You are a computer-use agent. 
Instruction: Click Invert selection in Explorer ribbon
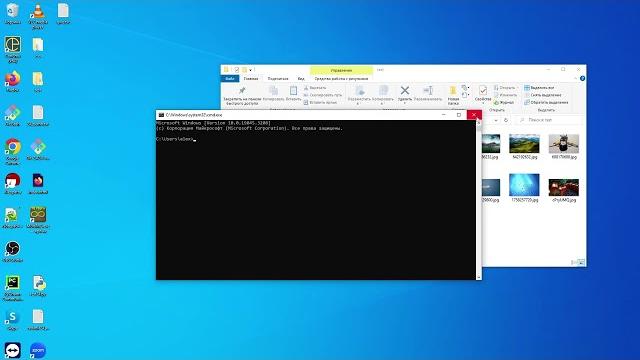546,102
